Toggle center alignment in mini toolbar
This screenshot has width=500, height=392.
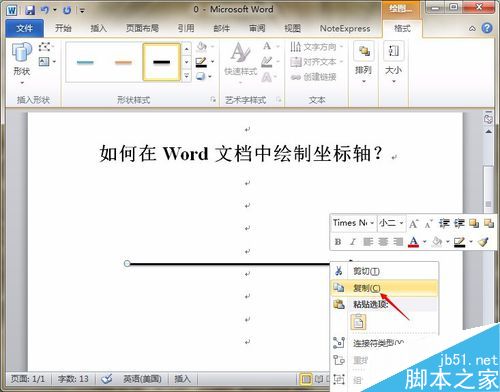coord(383,241)
